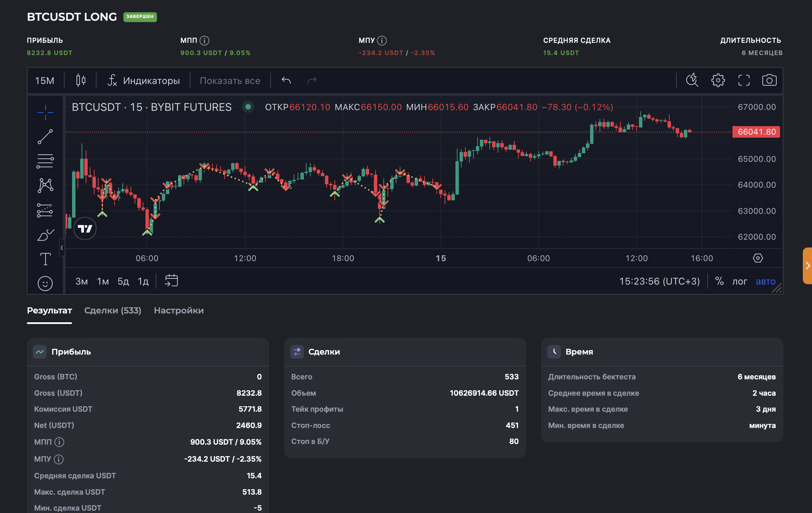
Task: Select the trend line drawing tool
Action: tap(46, 137)
